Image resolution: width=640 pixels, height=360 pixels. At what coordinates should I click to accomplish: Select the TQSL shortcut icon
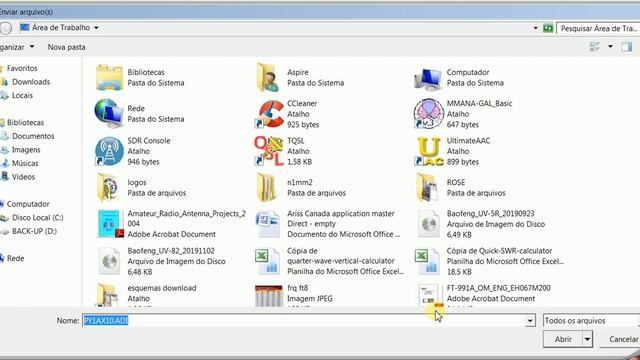pos(269,151)
